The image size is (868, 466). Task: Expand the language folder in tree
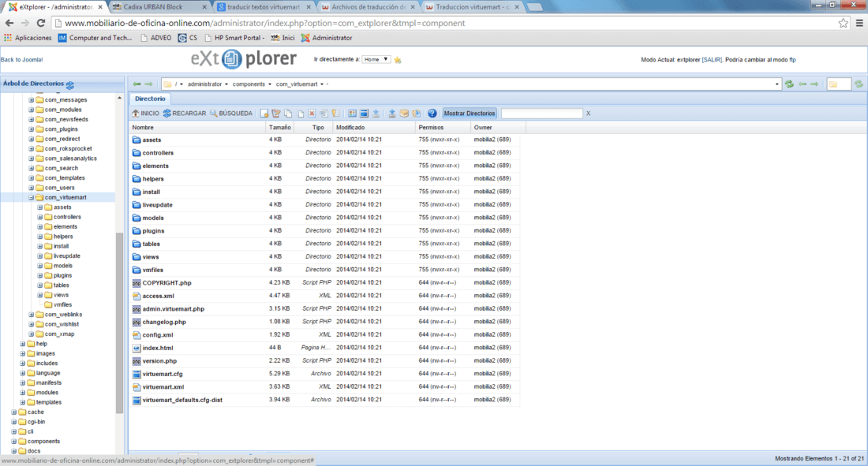click(x=23, y=373)
